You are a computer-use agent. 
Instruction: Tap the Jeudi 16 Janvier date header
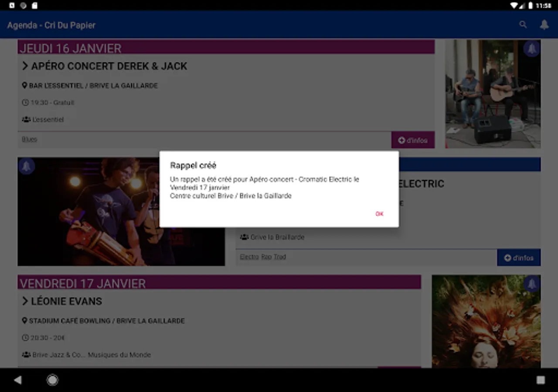(x=226, y=47)
